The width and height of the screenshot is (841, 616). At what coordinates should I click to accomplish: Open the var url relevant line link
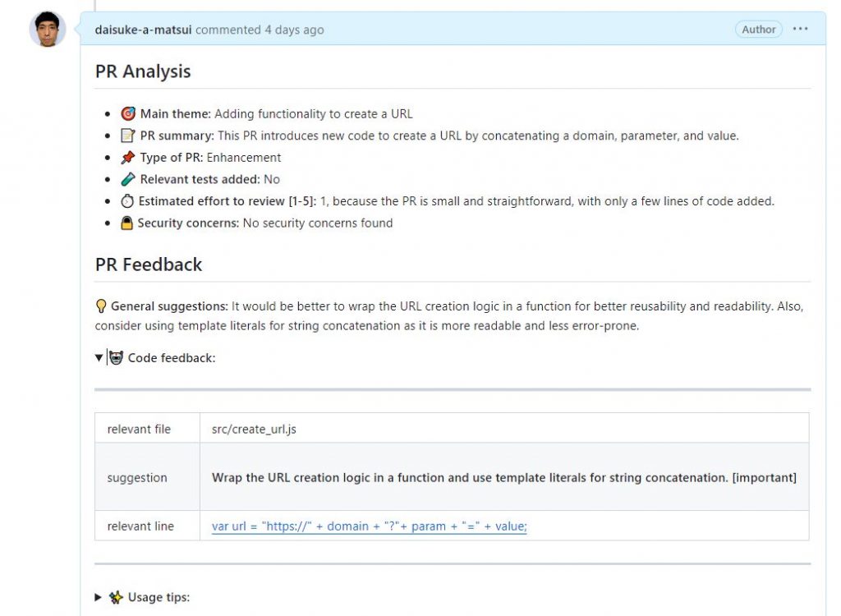click(x=369, y=526)
